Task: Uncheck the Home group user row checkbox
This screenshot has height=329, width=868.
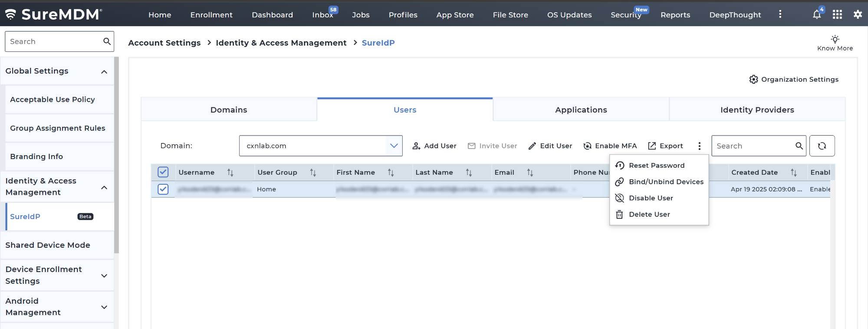Action: [x=163, y=189]
